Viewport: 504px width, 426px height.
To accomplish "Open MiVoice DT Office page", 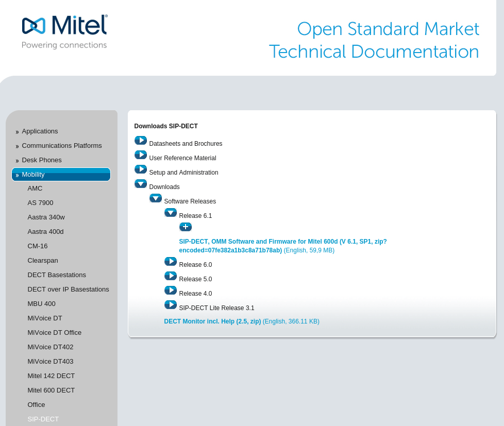I will pos(55,333).
